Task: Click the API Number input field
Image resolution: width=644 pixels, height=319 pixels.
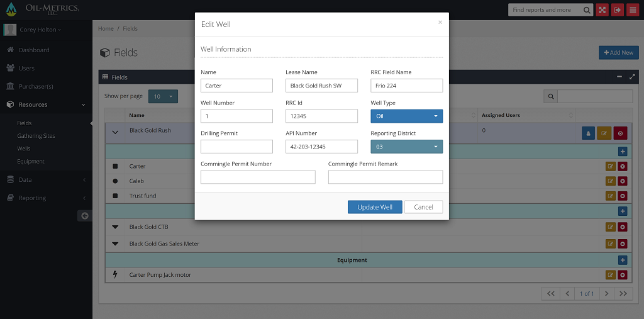Action: click(321, 147)
